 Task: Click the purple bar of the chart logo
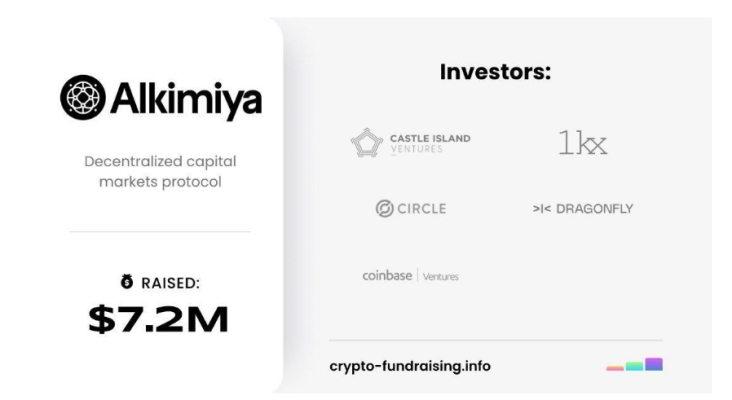click(x=654, y=364)
